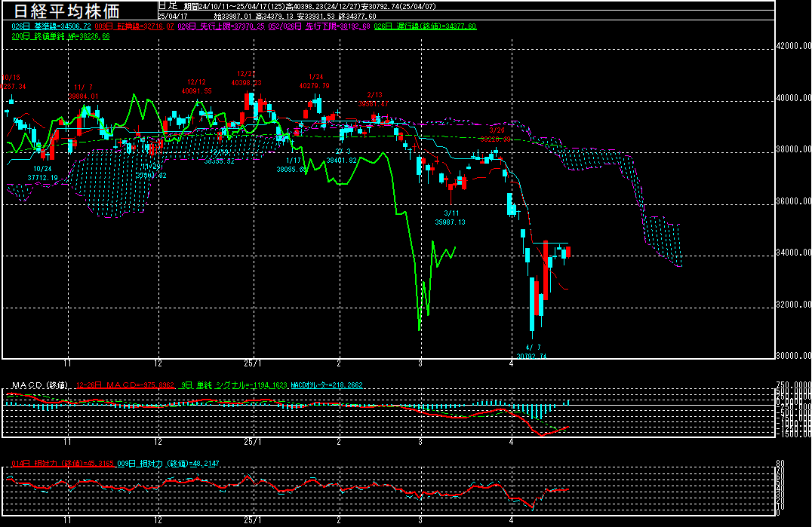The image size is (812, 527).
Task: Click the 38000.00 price axis label
Action: click(793, 149)
